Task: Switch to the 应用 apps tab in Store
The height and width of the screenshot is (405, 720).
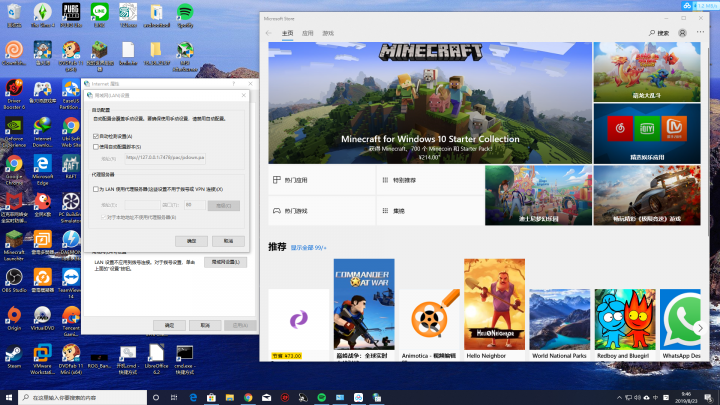Action: click(308, 34)
